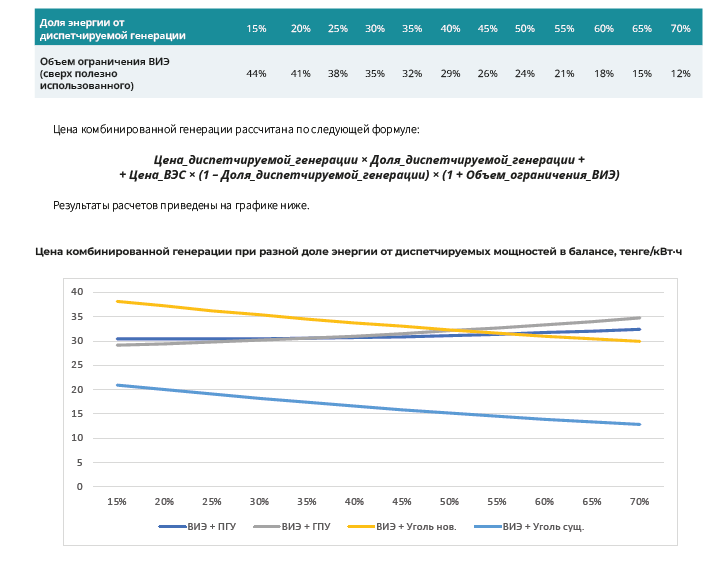Click the ВИЭ + ПГУ legend line marker

pyautogui.click(x=172, y=525)
